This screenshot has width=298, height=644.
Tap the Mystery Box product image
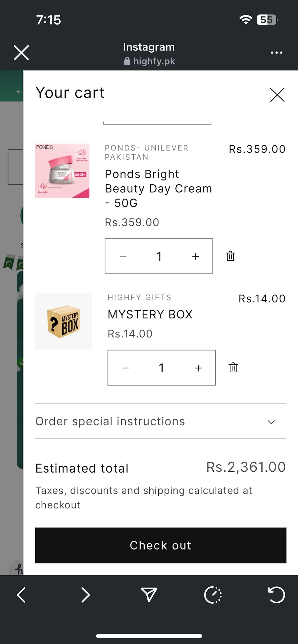[x=63, y=321]
